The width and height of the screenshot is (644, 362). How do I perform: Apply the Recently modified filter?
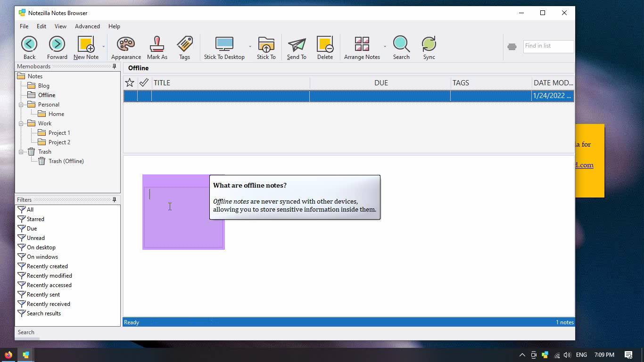(x=50, y=276)
